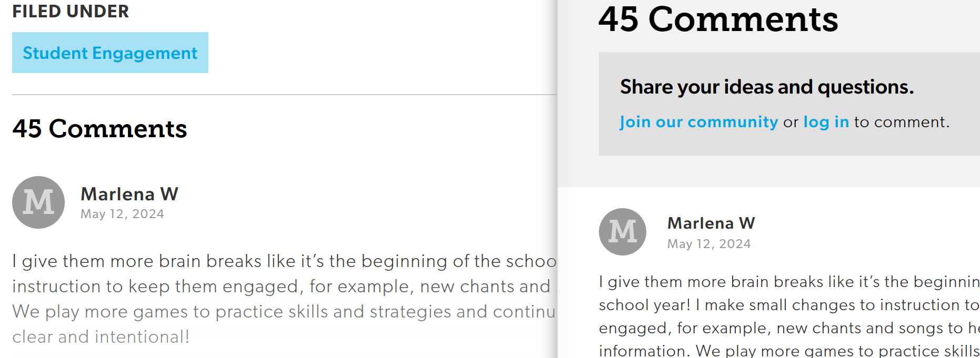
Task: Click the large 45 Comments heading above the share box
Action: [718, 20]
